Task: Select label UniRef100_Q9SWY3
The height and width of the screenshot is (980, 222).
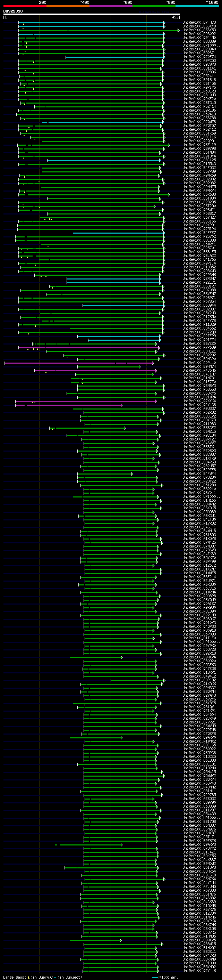Action: [x=199, y=65]
